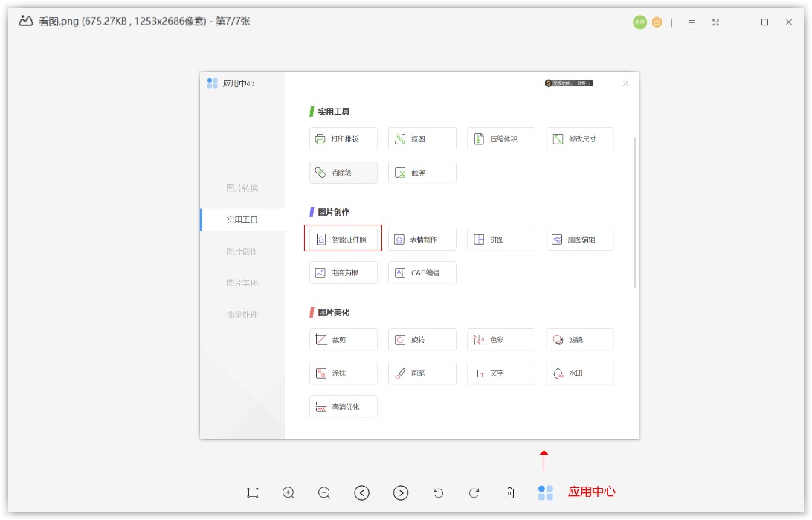Image resolution: width=812 pixels, height=520 pixels.
Task: Click the 图片创作 section heading
Action: coord(333,212)
